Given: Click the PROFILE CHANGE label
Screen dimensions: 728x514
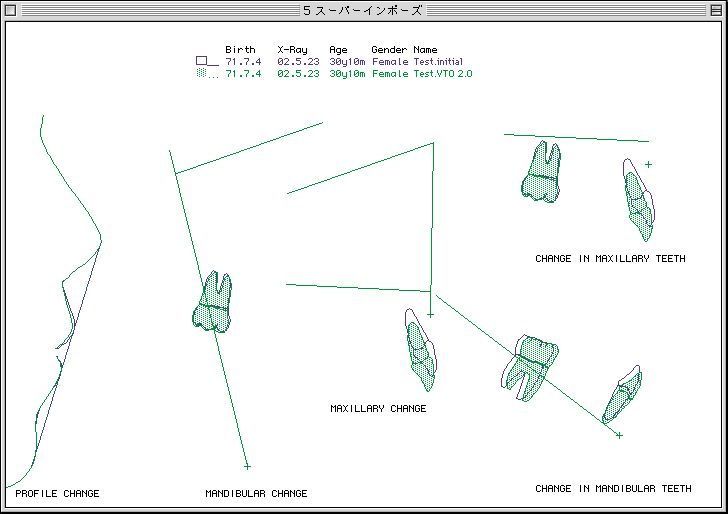Looking at the screenshot, I should pos(57,493).
